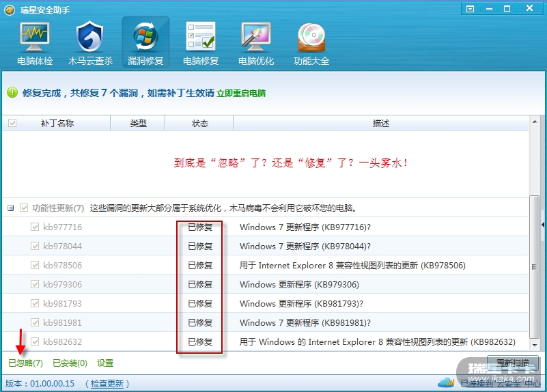This screenshot has width=547, height=392.
Task: Click the vertical scrollbar thumb
Action: coord(534,267)
